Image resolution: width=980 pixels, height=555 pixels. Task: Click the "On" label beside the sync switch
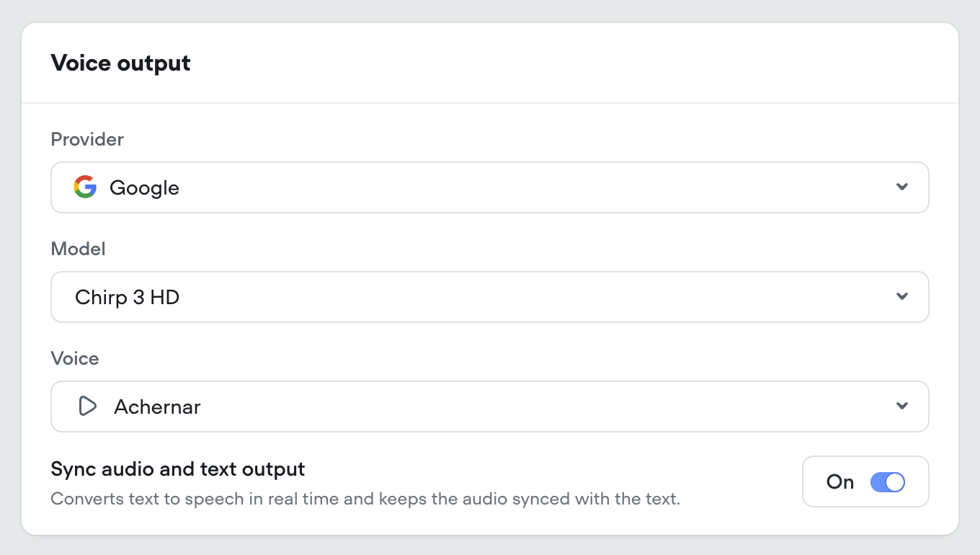[839, 482]
